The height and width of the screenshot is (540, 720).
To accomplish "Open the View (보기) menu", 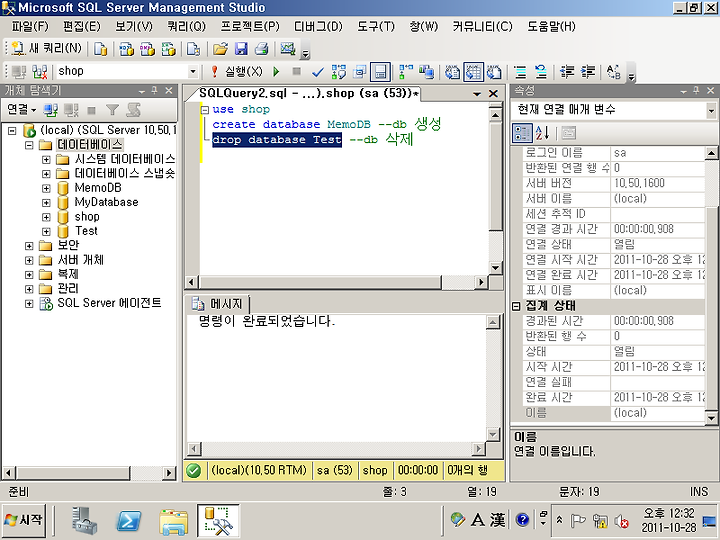I will point(134,26).
